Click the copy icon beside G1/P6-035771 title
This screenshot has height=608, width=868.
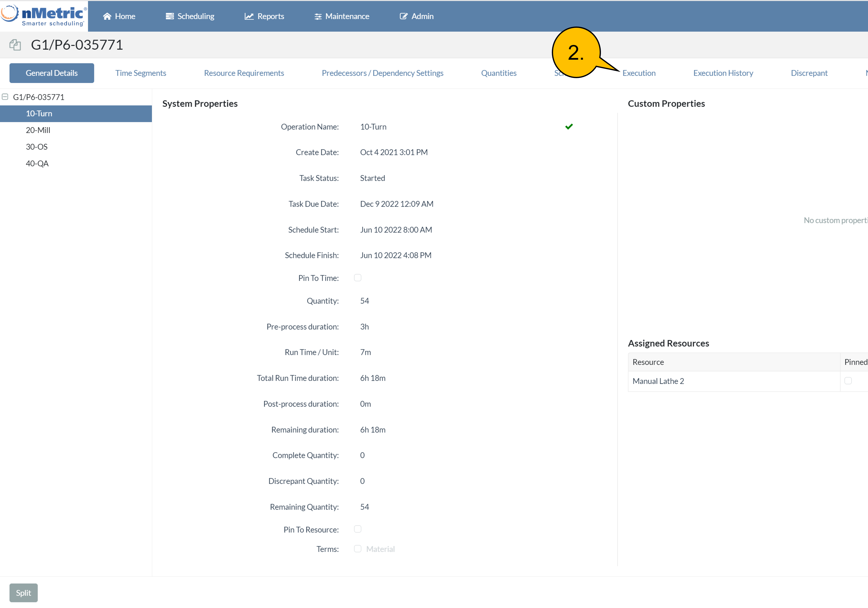15,45
